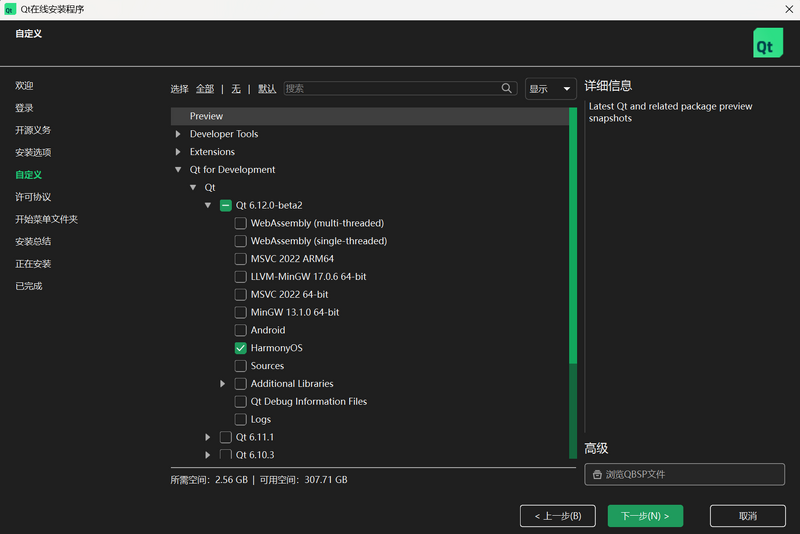Select the 正在安装 sidebar step
This screenshot has width=800, height=534.
33,264
